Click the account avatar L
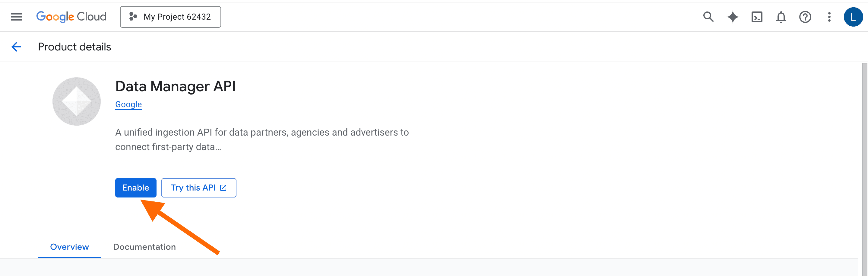868x276 pixels. 853,17
